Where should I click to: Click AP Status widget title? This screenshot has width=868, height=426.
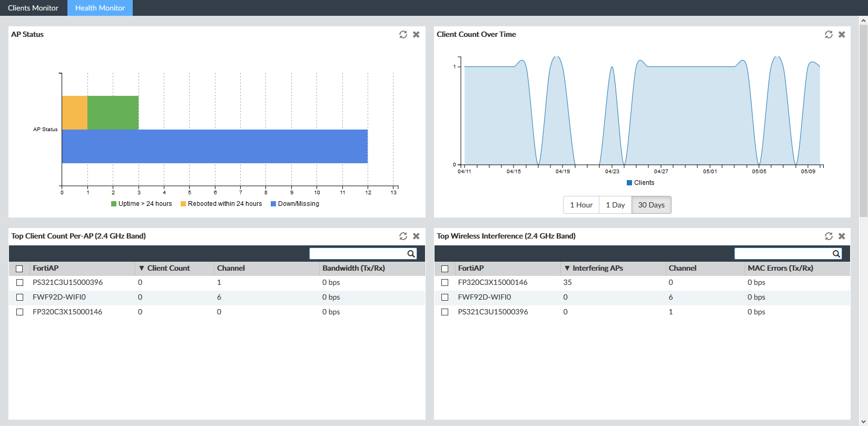[27, 34]
